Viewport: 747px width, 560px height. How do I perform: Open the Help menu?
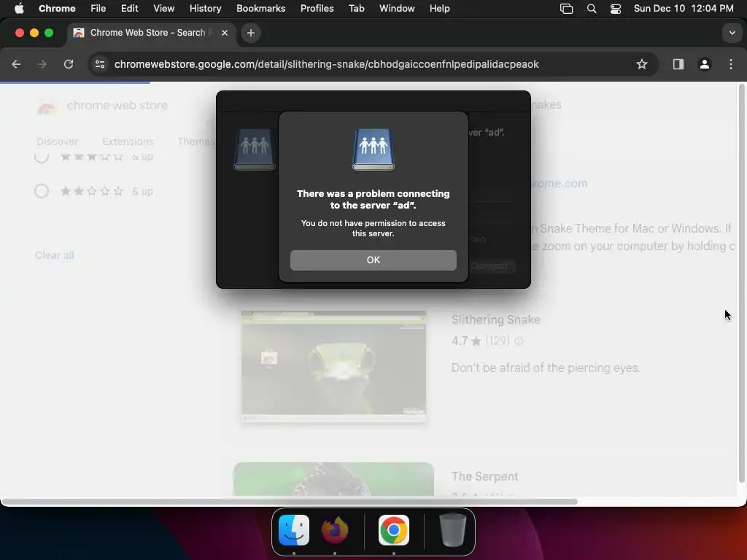click(x=439, y=9)
